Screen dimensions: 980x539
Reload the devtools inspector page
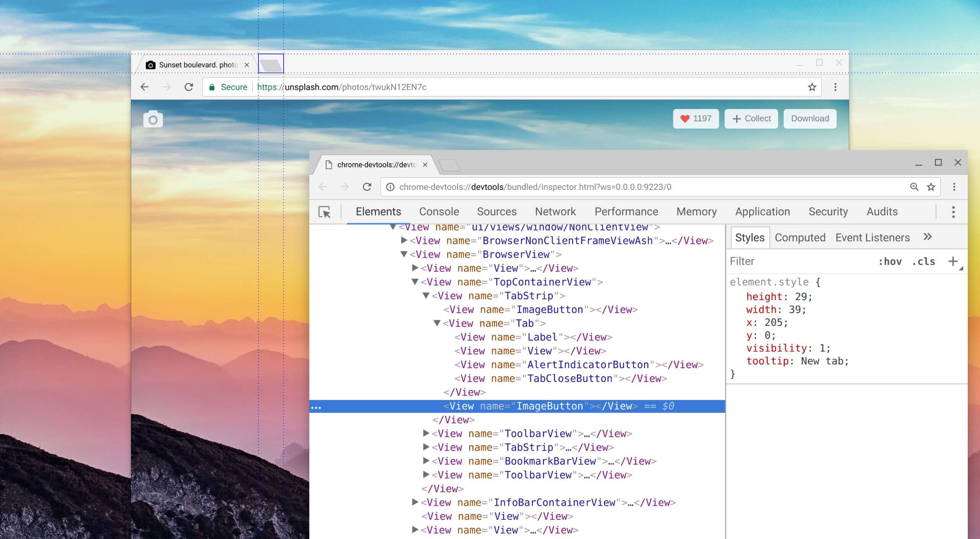pyautogui.click(x=367, y=187)
